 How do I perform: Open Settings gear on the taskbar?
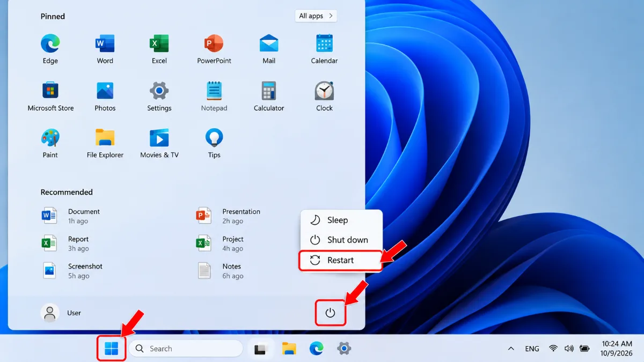344,349
